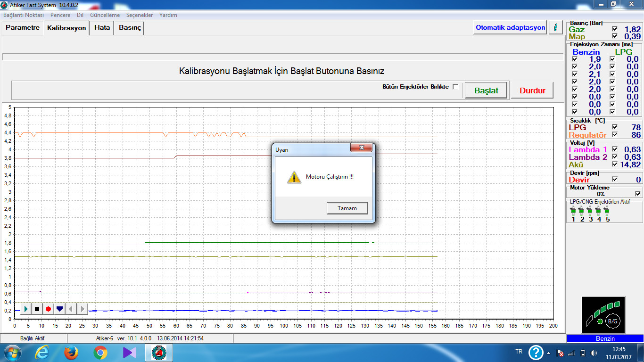The image size is (644, 362).
Task: Click the B/G fuel switch indicator
Action: point(612,321)
